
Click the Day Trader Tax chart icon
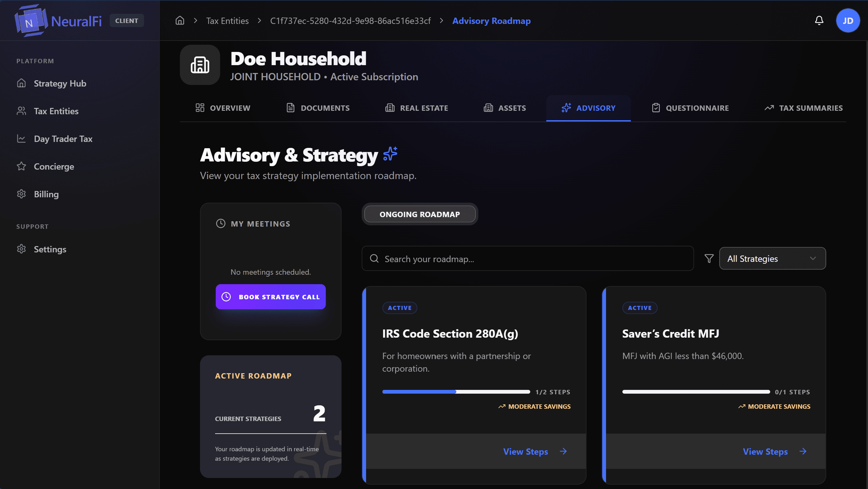tap(21, 138)
